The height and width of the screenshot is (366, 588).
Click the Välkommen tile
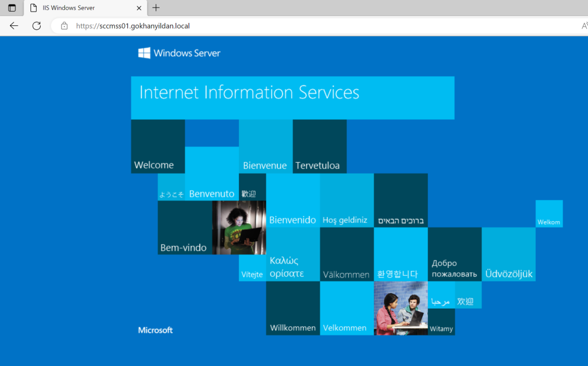pyautogui.click(x=347, y=255)
